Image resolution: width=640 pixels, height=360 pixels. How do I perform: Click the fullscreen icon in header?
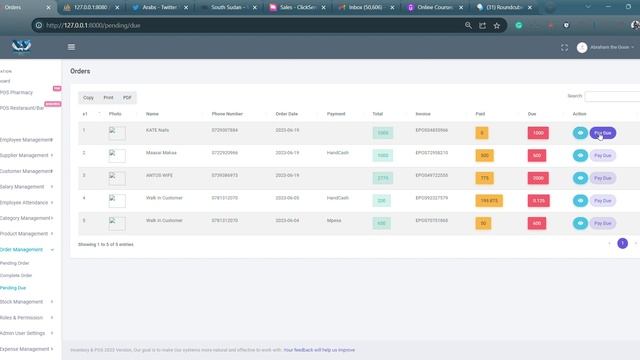[x=564, y=48]
